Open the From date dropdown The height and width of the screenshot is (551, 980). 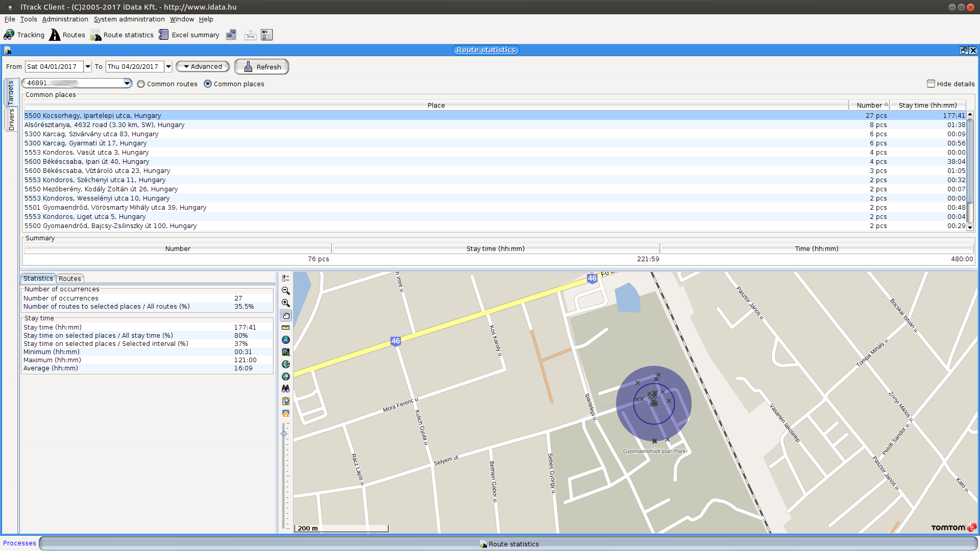point(88,67)
